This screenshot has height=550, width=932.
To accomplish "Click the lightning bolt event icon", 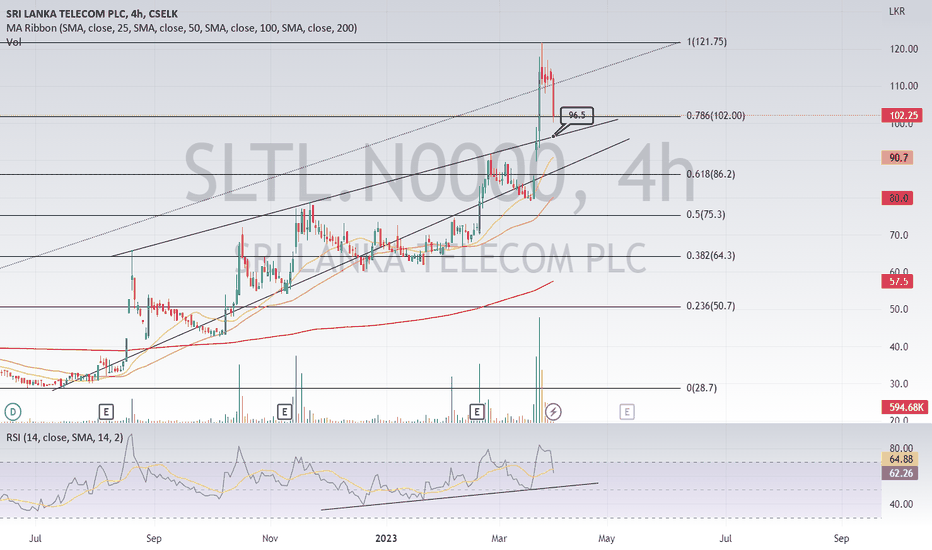I will pos(553,411).
